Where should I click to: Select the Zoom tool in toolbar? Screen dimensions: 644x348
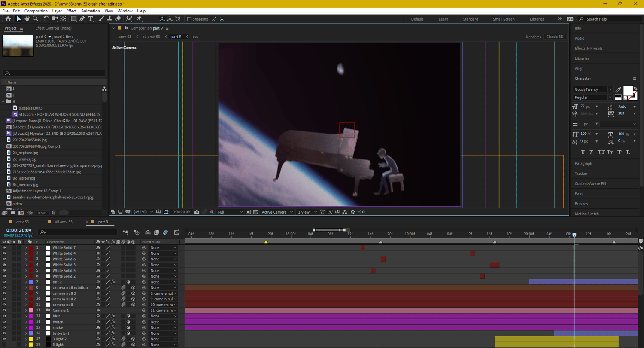pos(36,19)
